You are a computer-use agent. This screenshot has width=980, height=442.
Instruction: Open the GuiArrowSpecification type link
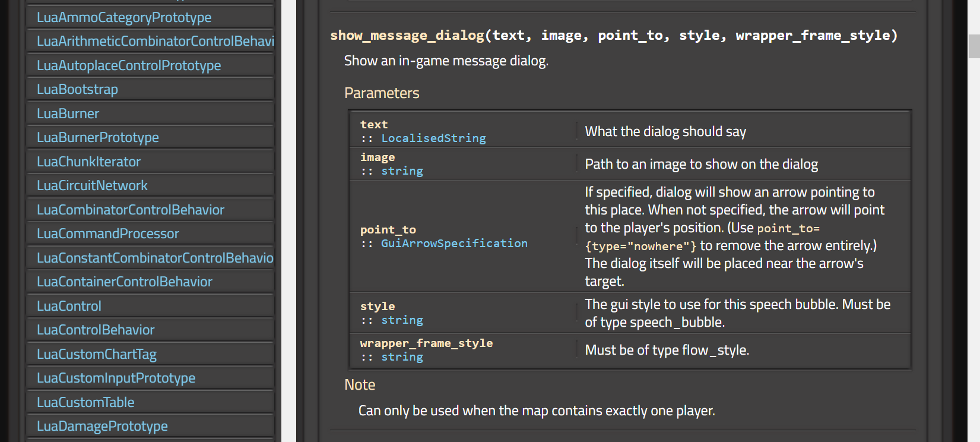454,244
